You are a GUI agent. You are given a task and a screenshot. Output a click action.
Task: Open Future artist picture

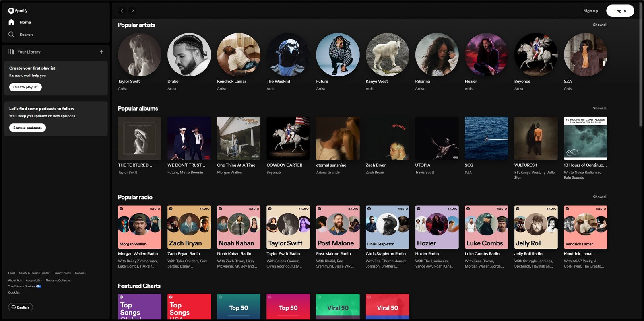coord(338,55)
